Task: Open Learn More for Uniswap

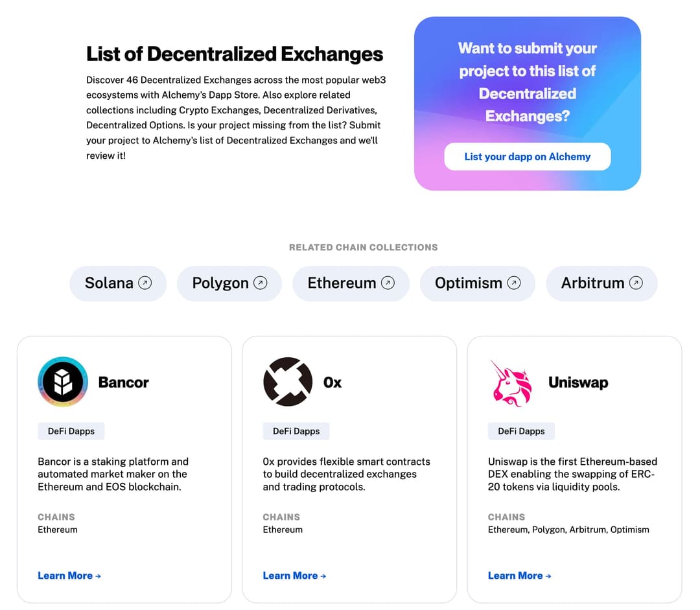Action: [519, 576]
